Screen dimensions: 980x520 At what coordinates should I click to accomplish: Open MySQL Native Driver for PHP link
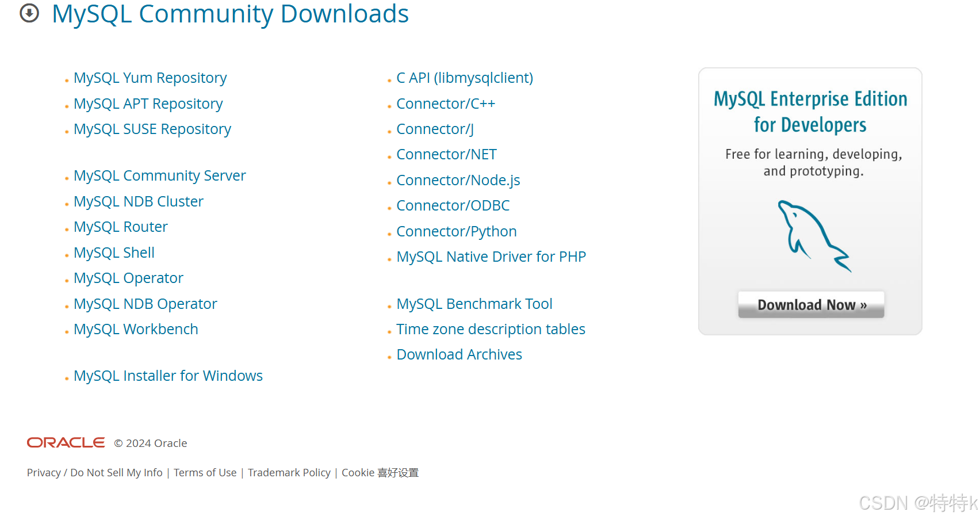(x=491, y=257)
